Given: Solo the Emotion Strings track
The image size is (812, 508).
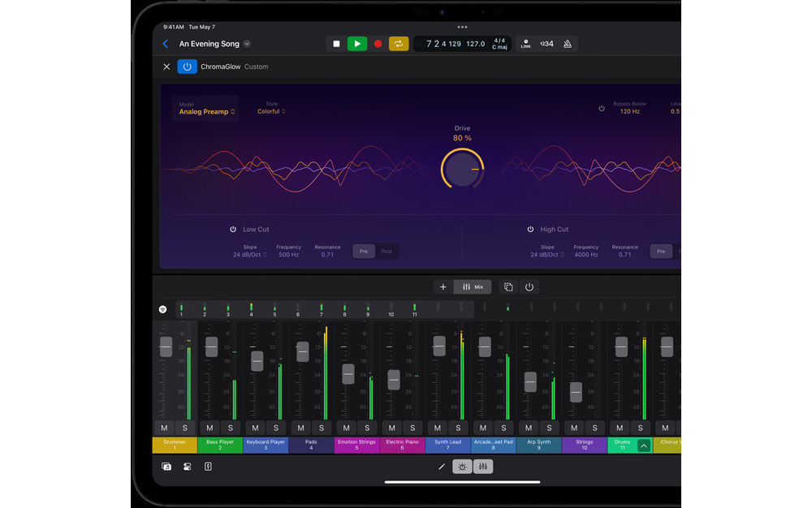Looking at the screenshot, I should tap(367, 428).
